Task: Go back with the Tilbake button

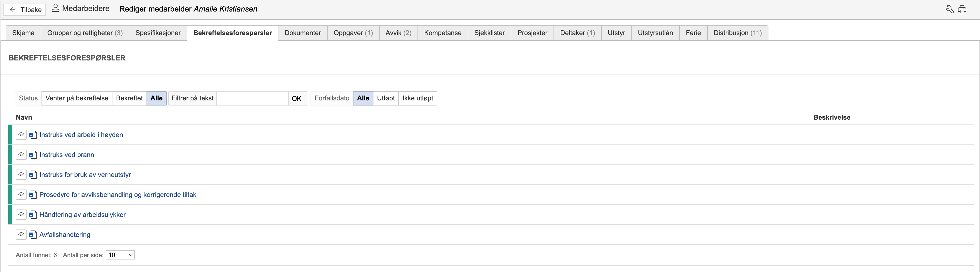Action: click(x=25, y=9)
